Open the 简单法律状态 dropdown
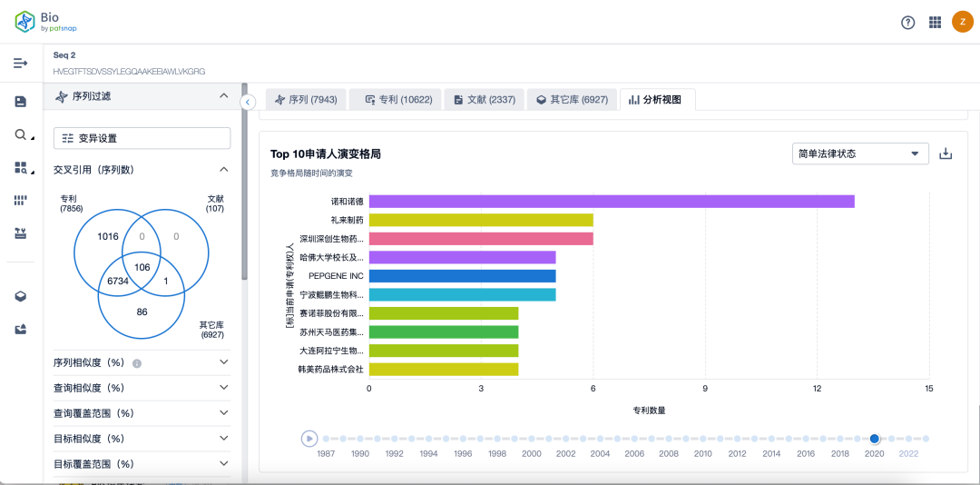Screen dimensions: 980x485 [x=859, y=153]
